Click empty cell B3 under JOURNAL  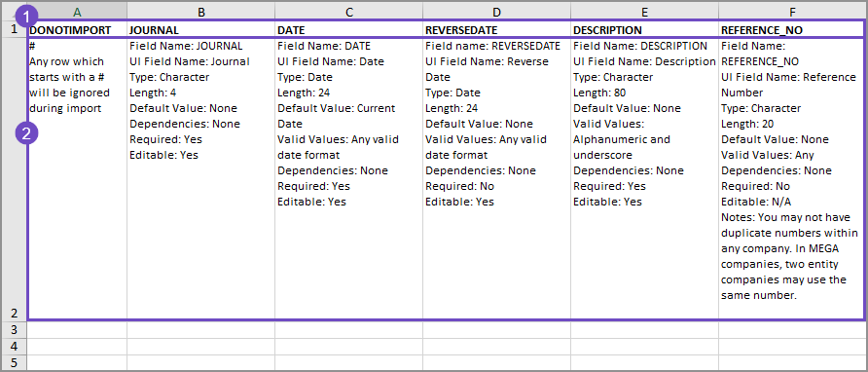[201, 330]
